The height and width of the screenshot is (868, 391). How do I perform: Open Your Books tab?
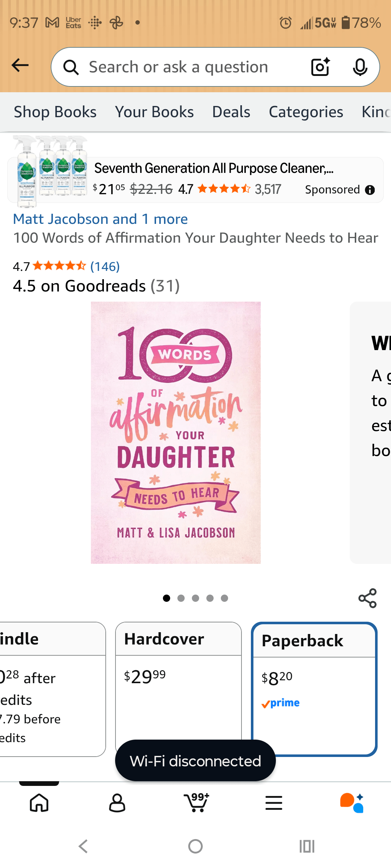tap(154, 112)
